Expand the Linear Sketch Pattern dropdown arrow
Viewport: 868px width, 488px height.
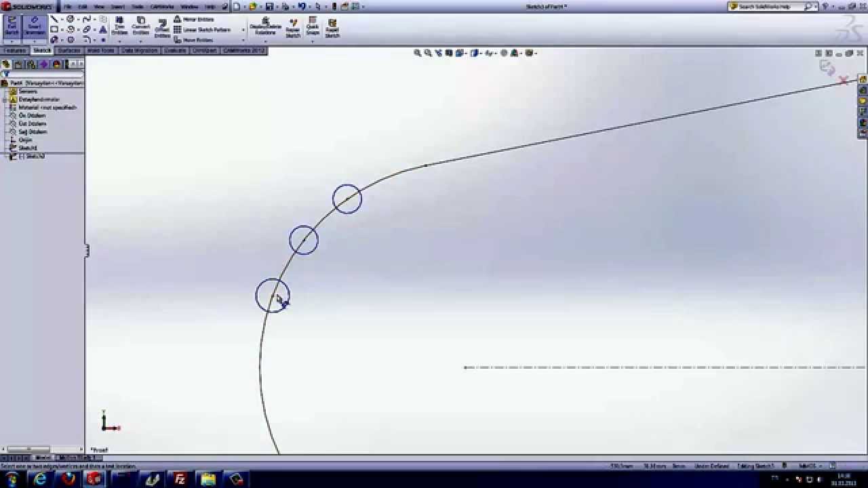(243, 30)
